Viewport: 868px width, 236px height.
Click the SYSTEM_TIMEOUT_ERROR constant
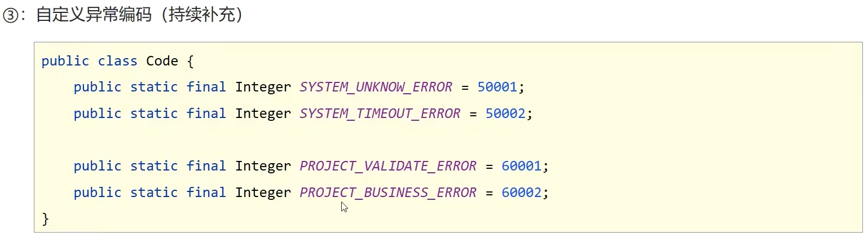(x=380, y=113)
